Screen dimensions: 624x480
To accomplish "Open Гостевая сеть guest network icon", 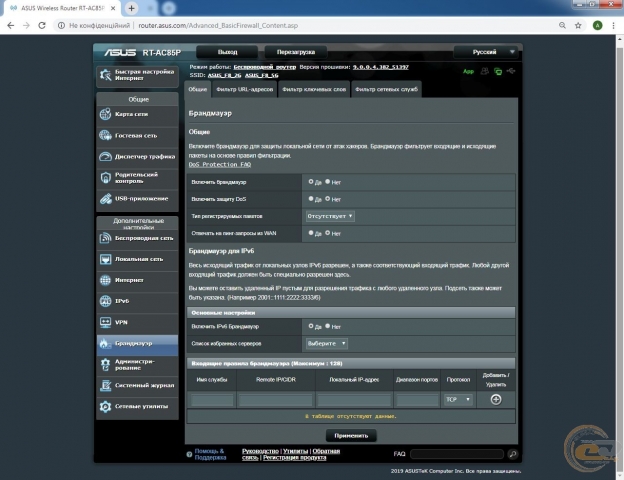I will [105, 135].
